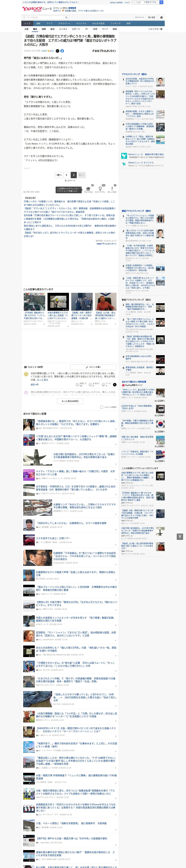Open the トピックス一覧 link
The image size is (186, 868).
(155, 29)
